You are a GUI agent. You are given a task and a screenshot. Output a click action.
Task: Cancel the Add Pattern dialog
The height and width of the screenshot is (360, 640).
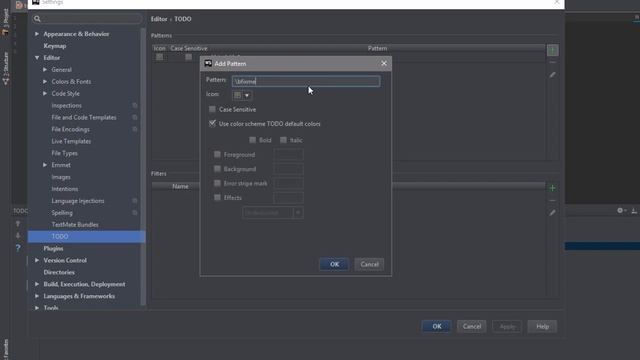(369, 264)
